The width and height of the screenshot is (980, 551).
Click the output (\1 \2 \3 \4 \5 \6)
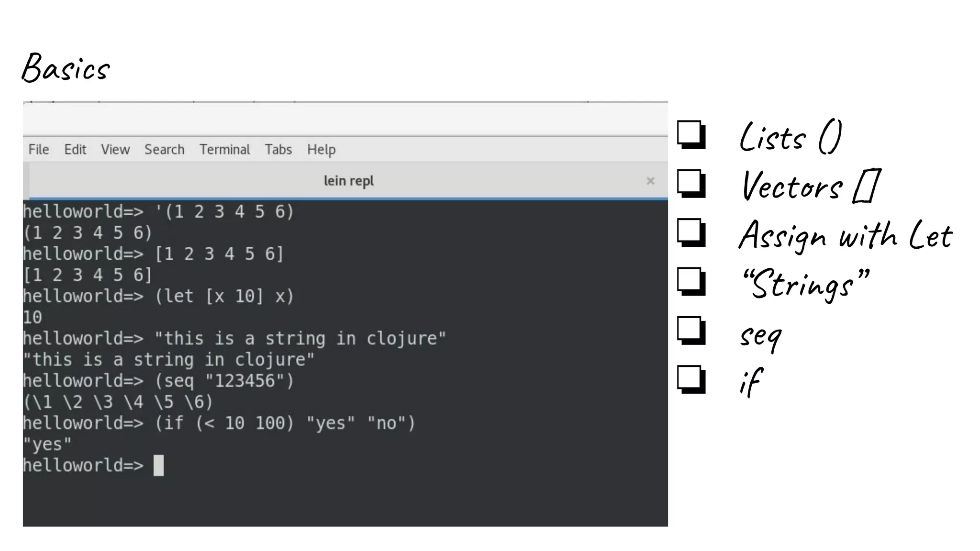(118, 402)
